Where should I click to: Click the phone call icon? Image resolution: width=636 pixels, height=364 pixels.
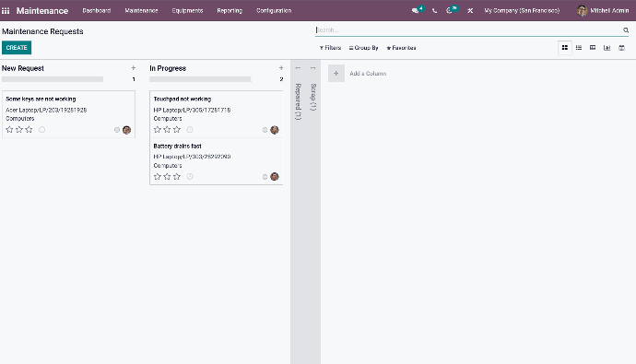[434, 11]
